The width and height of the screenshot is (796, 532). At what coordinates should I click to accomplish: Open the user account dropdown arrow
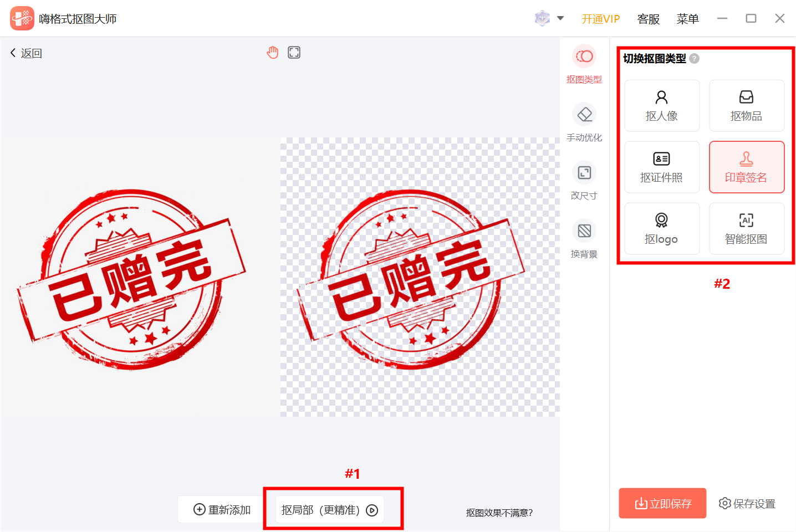(x=561, y=18)
